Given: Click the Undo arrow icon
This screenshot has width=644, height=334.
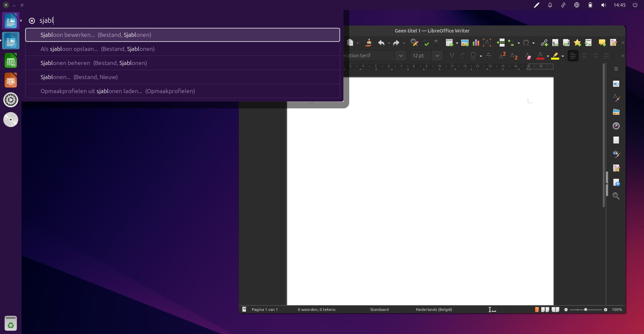Looking at the screenshot, I should coord(381,43).
